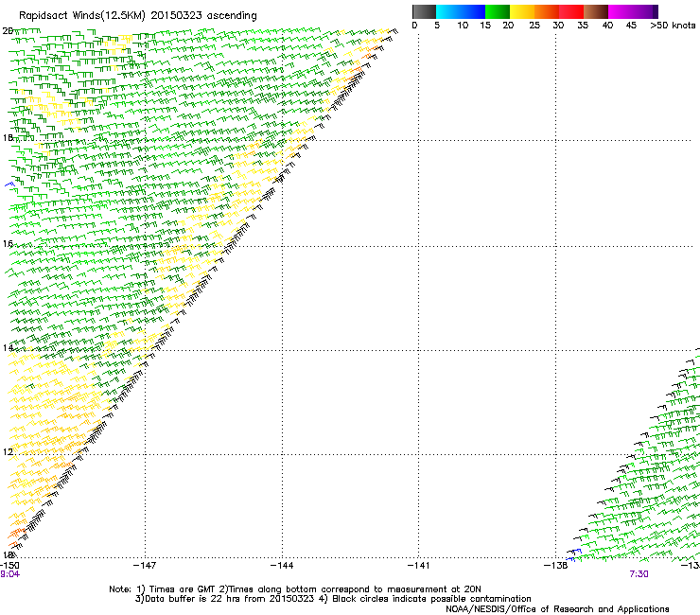Click the Rapidsact Winds(12.5KM) chart title
The height and width of the screenshot is (615, 700).
pyautogui.click(x=138, y=16)
